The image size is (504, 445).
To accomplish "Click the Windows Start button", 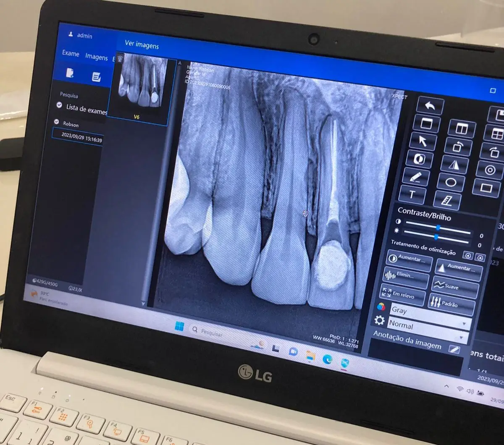I will pos(179,326).
